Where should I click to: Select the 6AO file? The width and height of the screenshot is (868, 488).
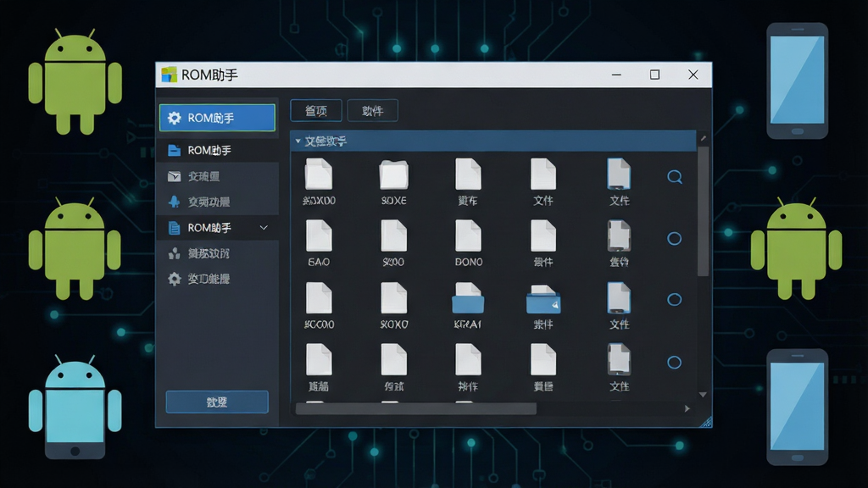pyautogui.click(x=319, y=243)
